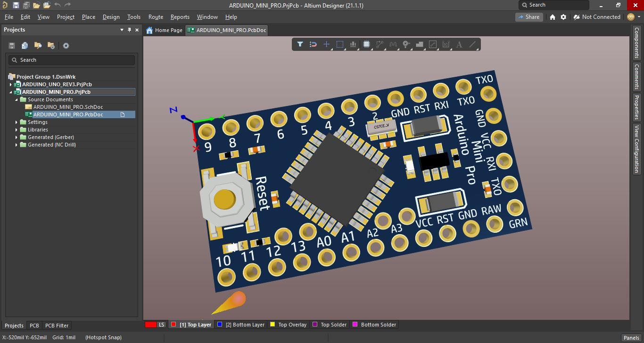Open the user account dropdown arrow
The height and width of the screenshot is (343, 644).
point(639,17)
